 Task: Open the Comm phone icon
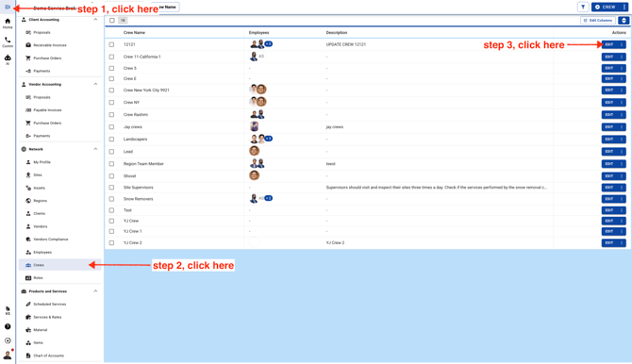[8, 41]
